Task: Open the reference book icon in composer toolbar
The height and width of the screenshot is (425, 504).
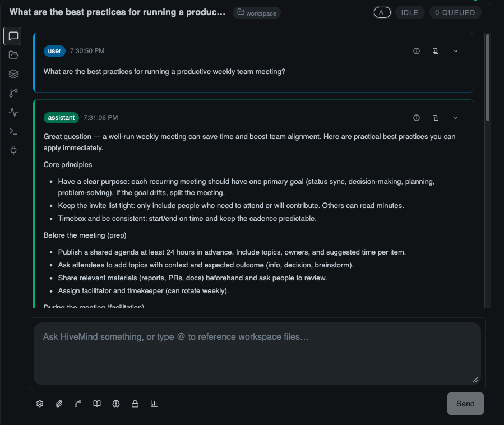Action: 96,403
